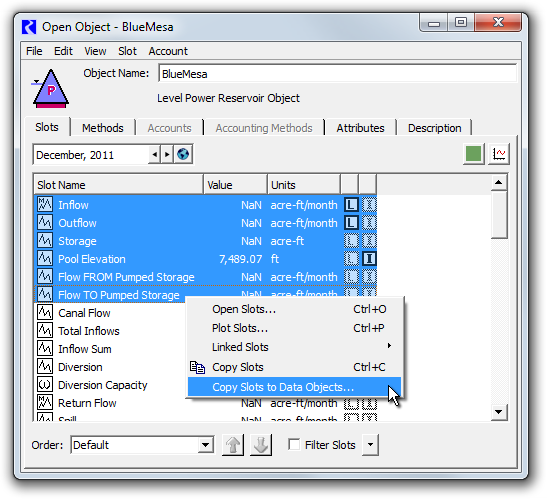Step to the next timestep arrow
The image size is (547, 499).
[x=167, y=154]
